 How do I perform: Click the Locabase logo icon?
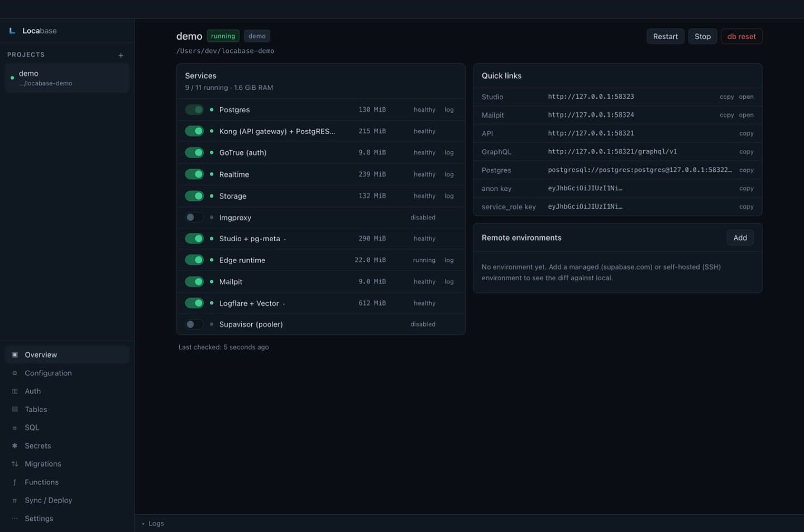(12, 31)
